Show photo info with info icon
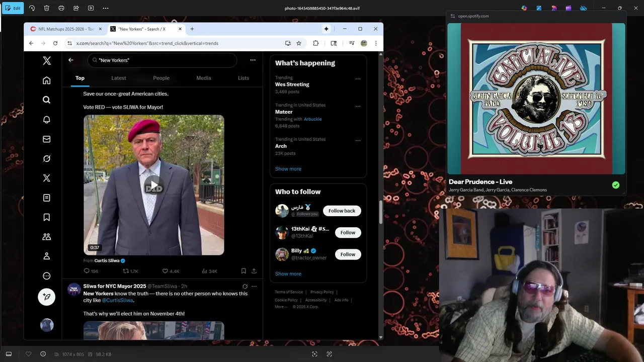Image resolution: width=644 pixels, height=362 pixels. pos(43,354)
